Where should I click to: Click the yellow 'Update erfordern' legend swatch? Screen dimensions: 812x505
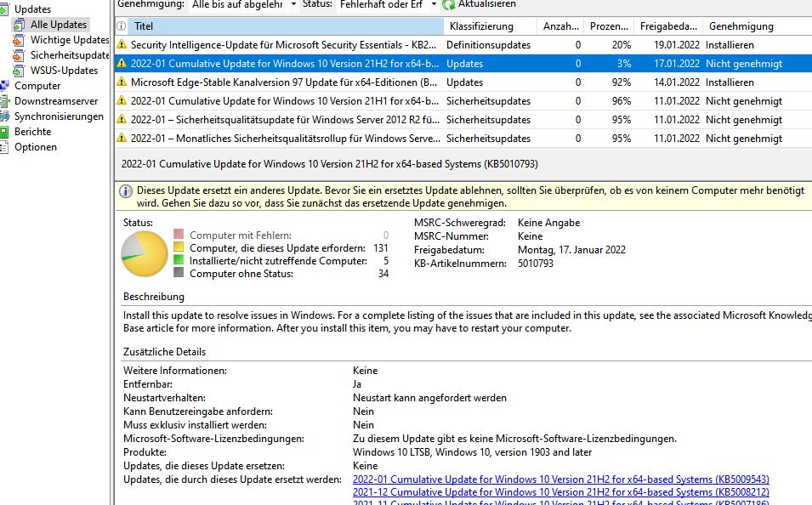(x=179, y=247)
